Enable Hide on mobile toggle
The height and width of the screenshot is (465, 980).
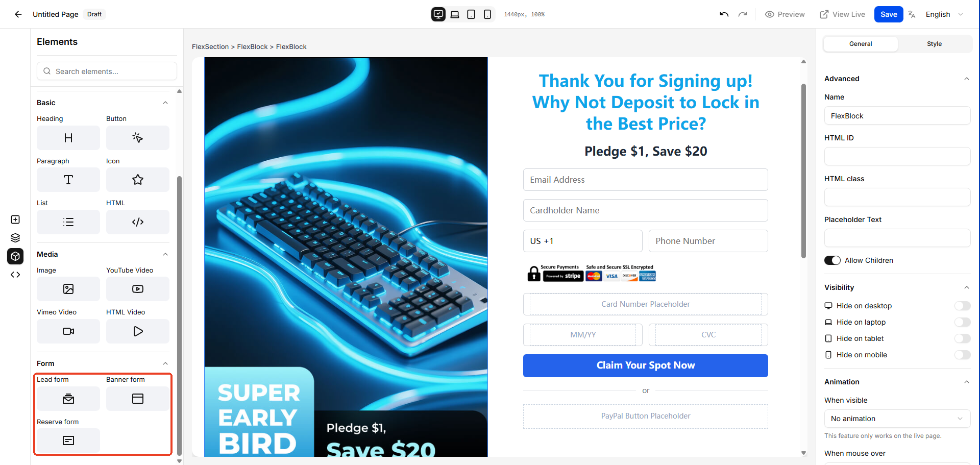point(962,355)
